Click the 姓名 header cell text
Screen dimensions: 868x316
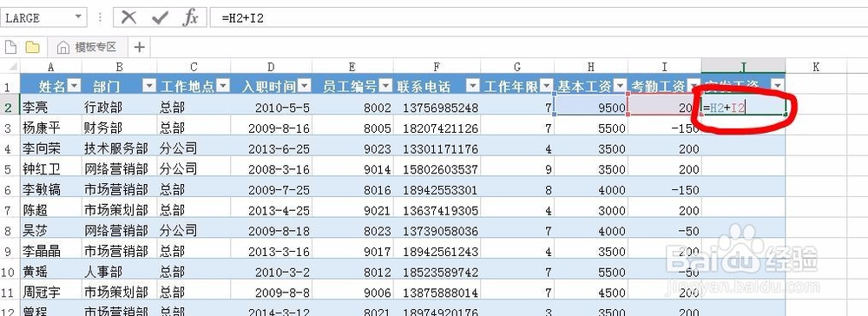pyautogui.click(x=52, y=86)
